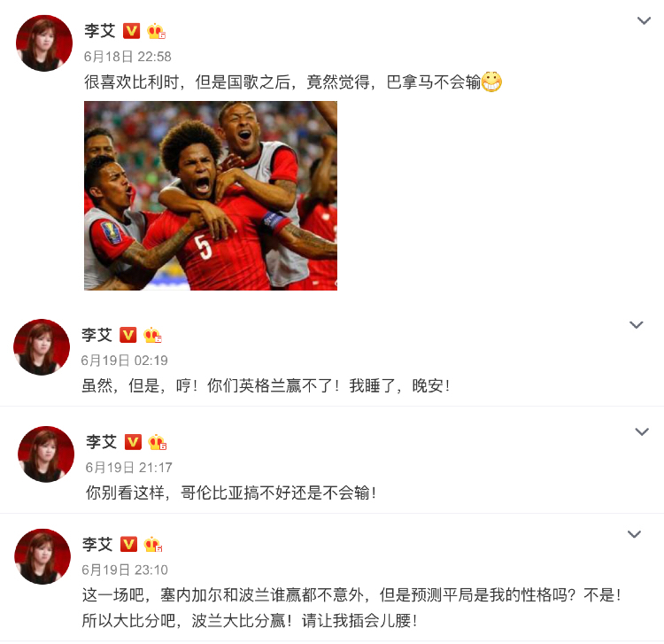Expand the options chevron for the Panama post
The image size is (664, 644).
click(x=644, y=20)
